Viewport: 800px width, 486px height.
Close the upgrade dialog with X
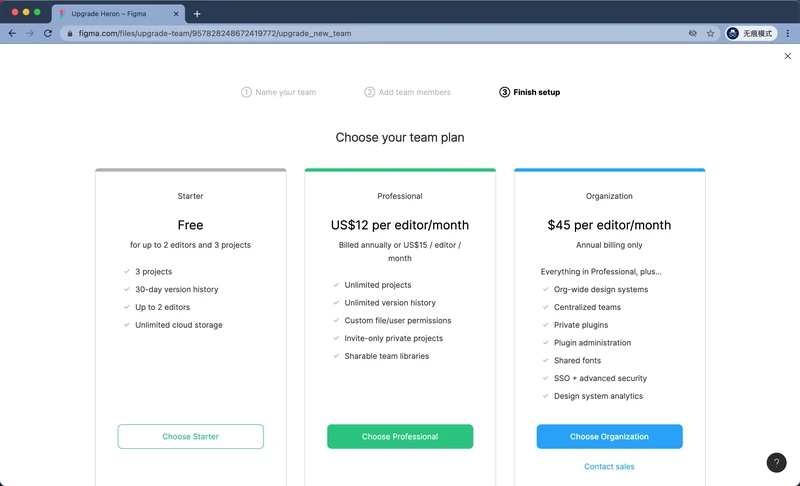pos(787,56)
